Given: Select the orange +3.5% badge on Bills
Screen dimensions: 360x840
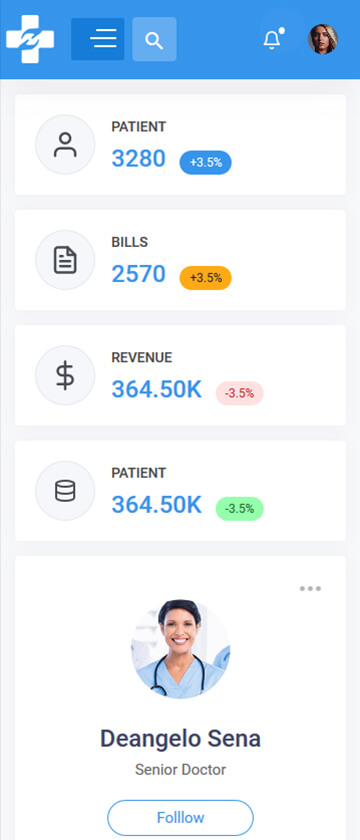Looking at the screenshot, I should click(x=206, y=278).
